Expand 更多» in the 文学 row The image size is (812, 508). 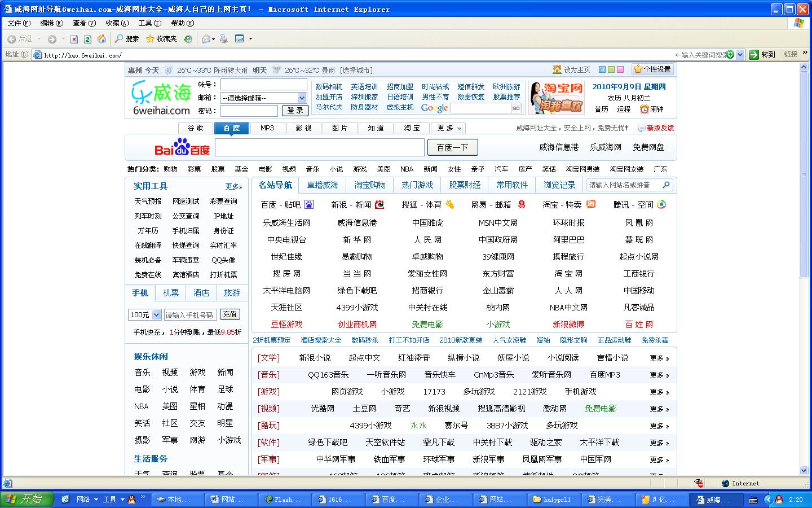point(659,358)
